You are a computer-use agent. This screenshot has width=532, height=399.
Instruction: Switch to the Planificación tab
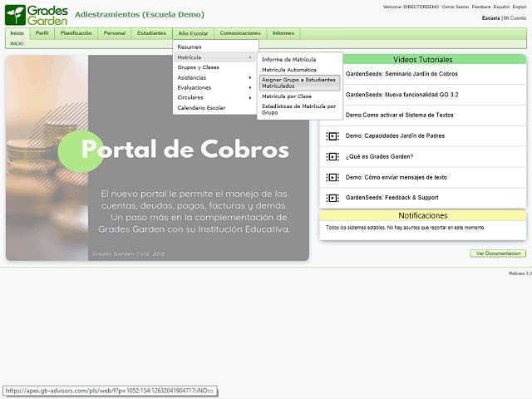[x=76, y=33]
